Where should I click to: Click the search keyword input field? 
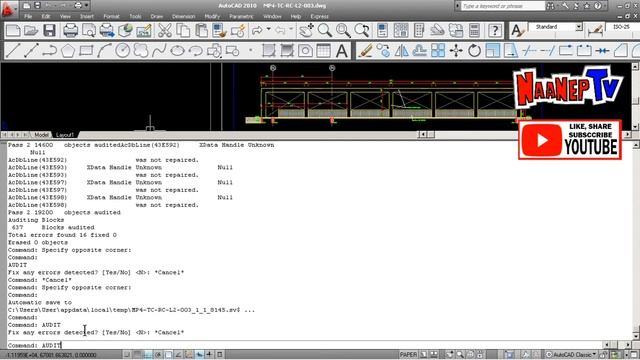click(503, 6)
